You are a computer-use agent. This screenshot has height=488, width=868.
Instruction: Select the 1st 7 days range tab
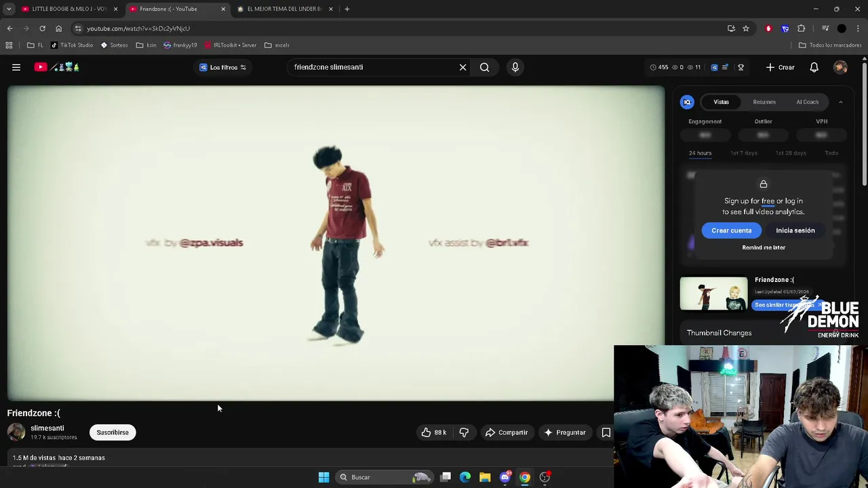point(744,153)
